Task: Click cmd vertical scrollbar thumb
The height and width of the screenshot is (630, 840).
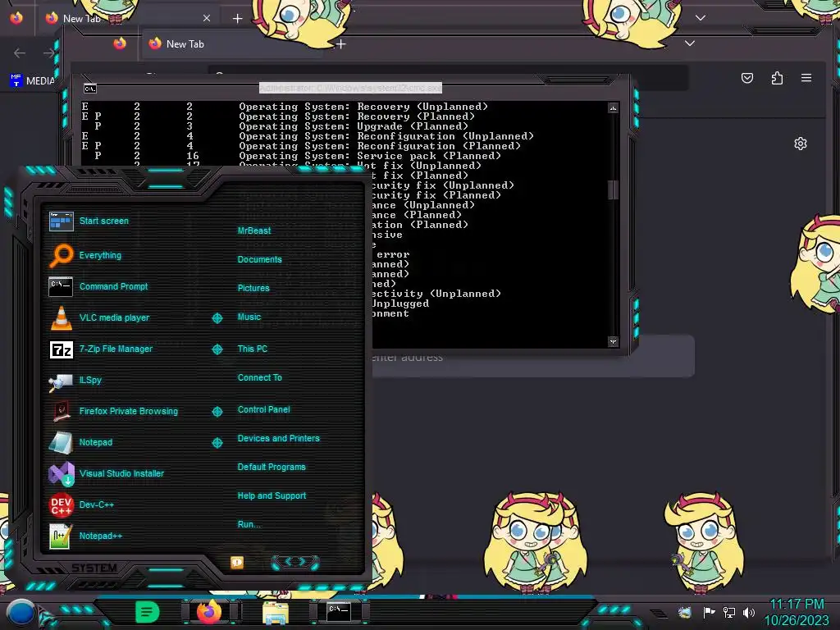Action: click(x=613, y=189)
